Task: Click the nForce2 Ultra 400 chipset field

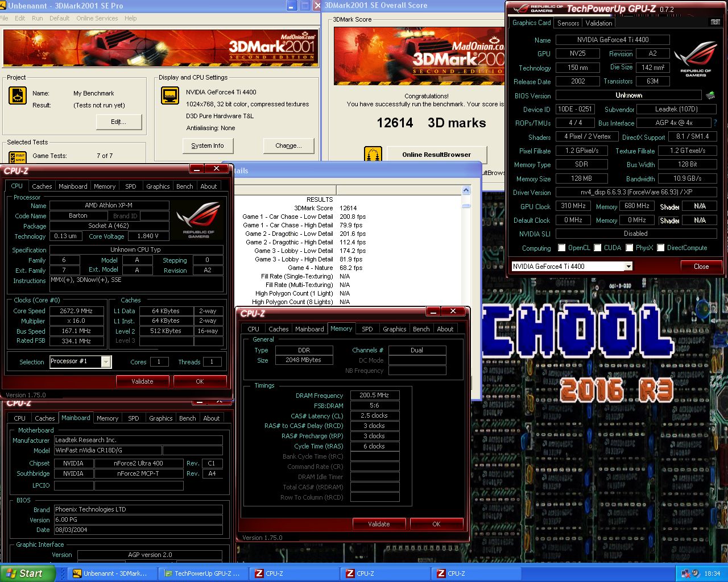Action: [139, 463]
